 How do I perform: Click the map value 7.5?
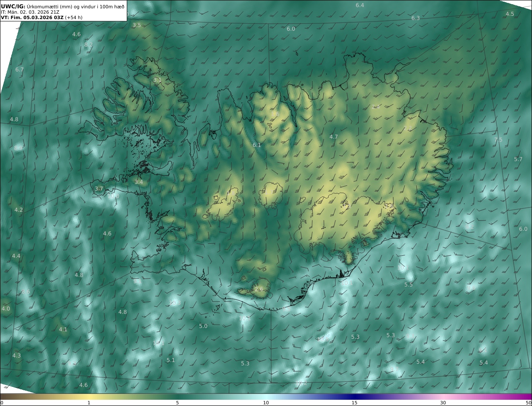coord(498,139)
